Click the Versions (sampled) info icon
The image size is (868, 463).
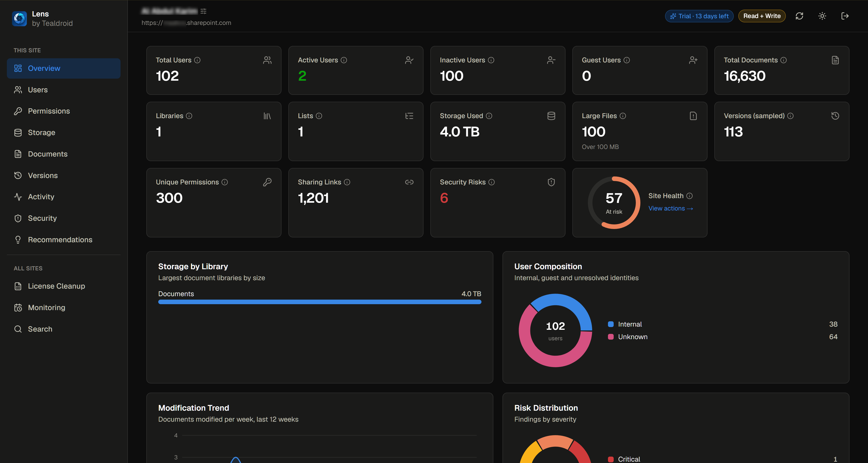pyautogui.click(x=790, y=116)
